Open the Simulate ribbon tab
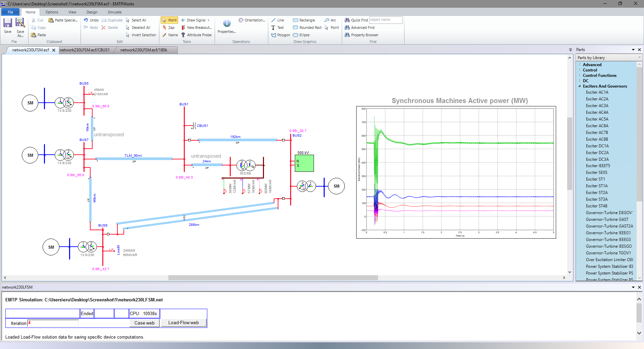Viewport: 644px width, 349px height. (x=114, y=12)
